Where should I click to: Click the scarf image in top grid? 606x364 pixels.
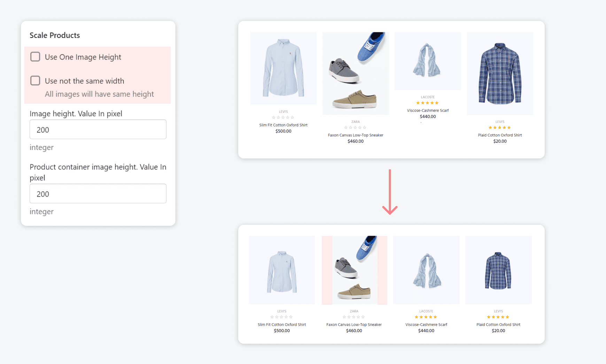[428, 61]
